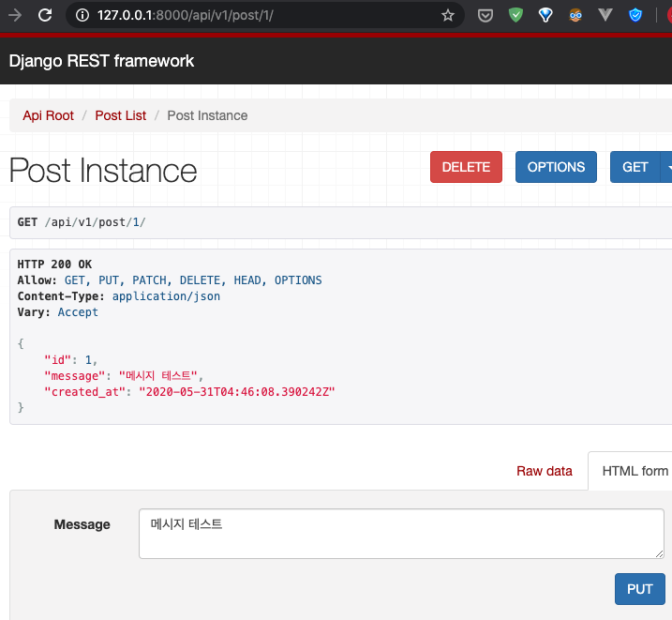Screen dimensions: 672x620
Task: Click the OPTIONS button
Action: (x=556, y=167)
